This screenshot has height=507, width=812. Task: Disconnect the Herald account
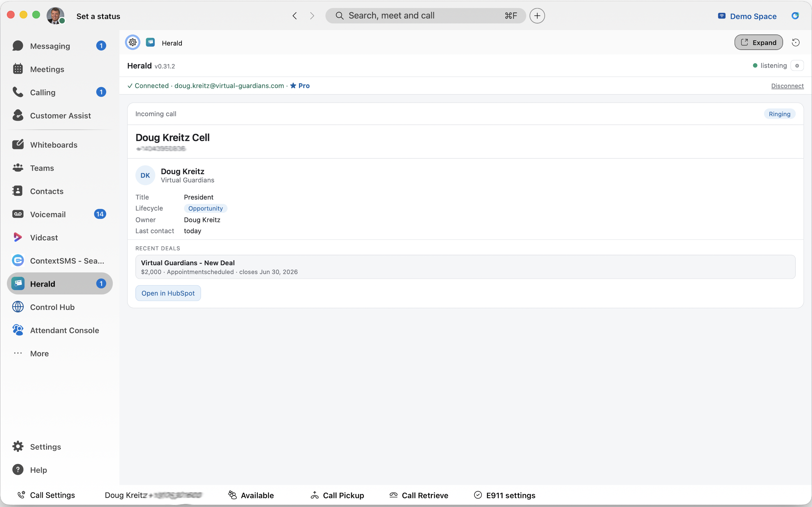click(x=787, y=86)
